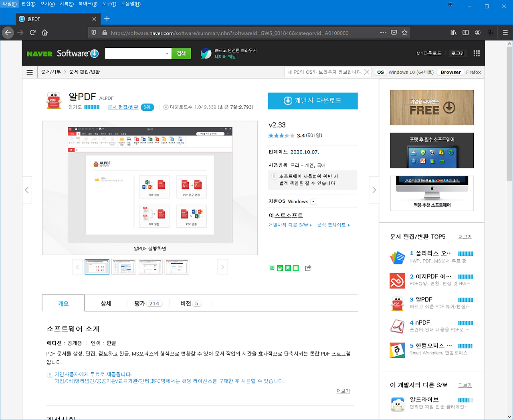This screenshot has width=513, height=420.
Task: Share via Naver Blog icon
Action: (272, 268)
